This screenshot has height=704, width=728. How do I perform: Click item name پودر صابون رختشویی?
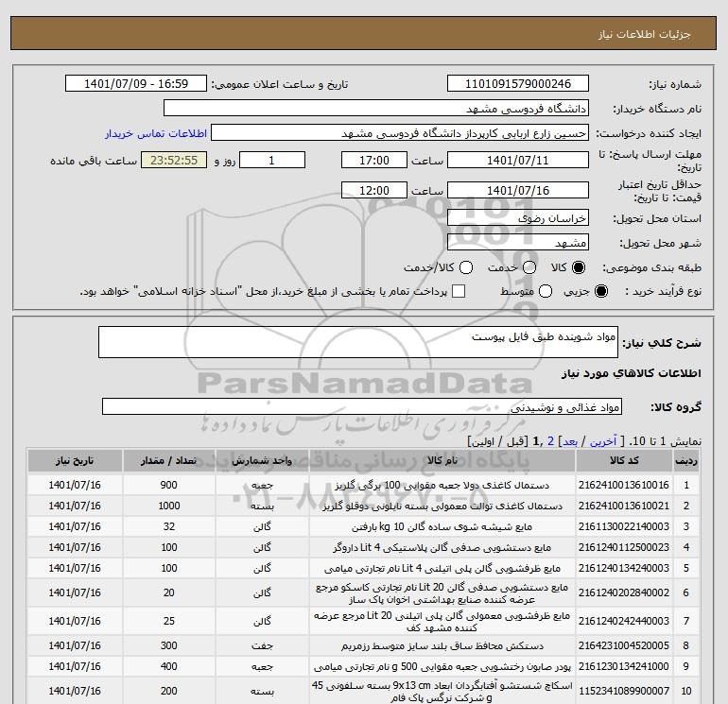pos(442,666)
